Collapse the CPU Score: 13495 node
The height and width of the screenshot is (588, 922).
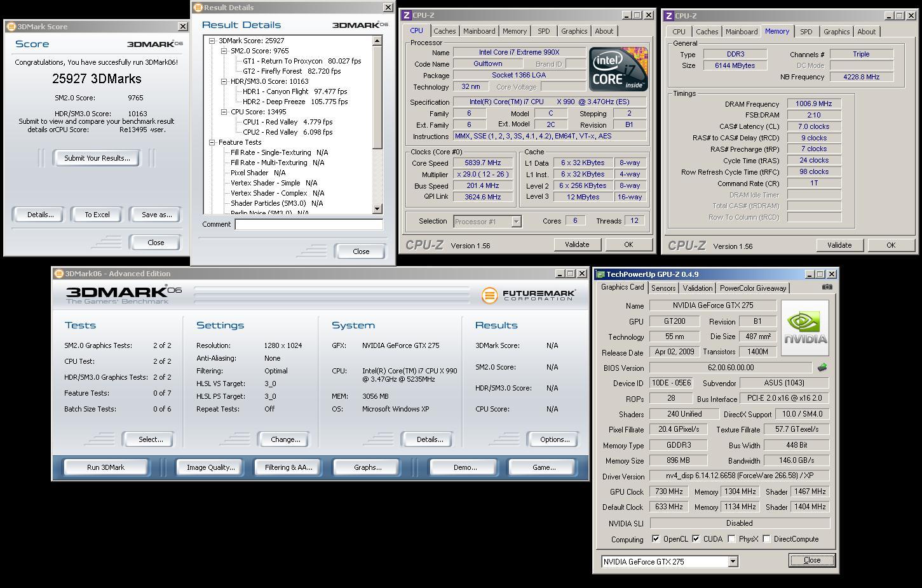(x=224, y=112)
